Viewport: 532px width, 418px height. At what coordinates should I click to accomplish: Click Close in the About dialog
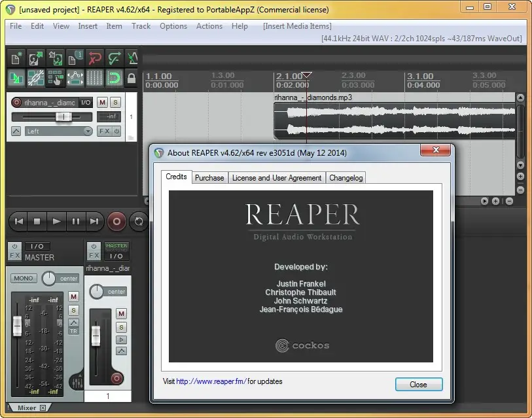click(419, 385)
